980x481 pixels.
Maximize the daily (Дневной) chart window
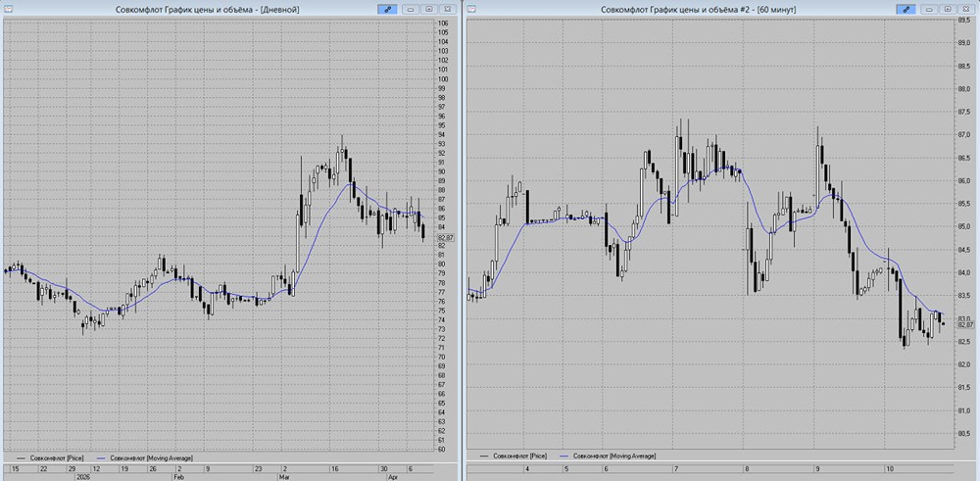(x=429, y=10)
